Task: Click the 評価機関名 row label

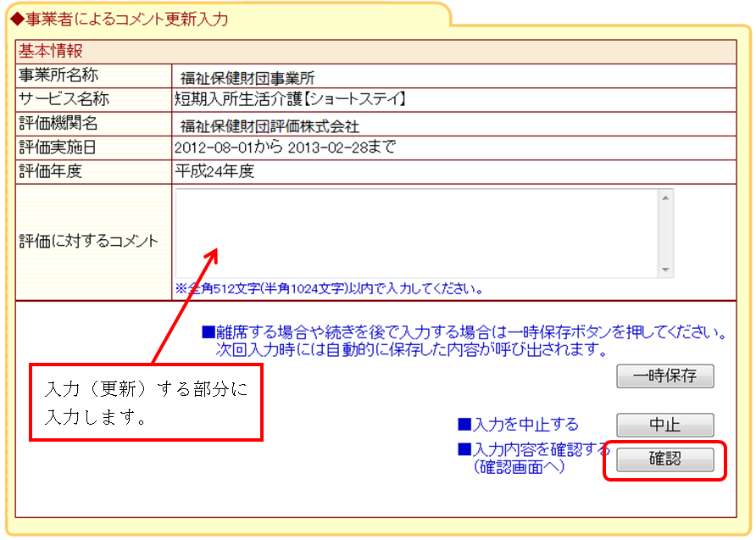Action: [x=58, y=123]
